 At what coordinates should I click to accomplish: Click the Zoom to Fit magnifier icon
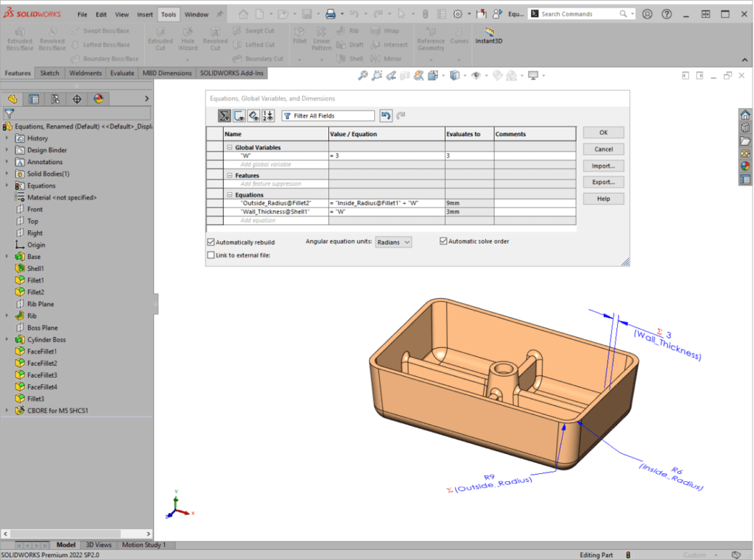click(362, 75)
